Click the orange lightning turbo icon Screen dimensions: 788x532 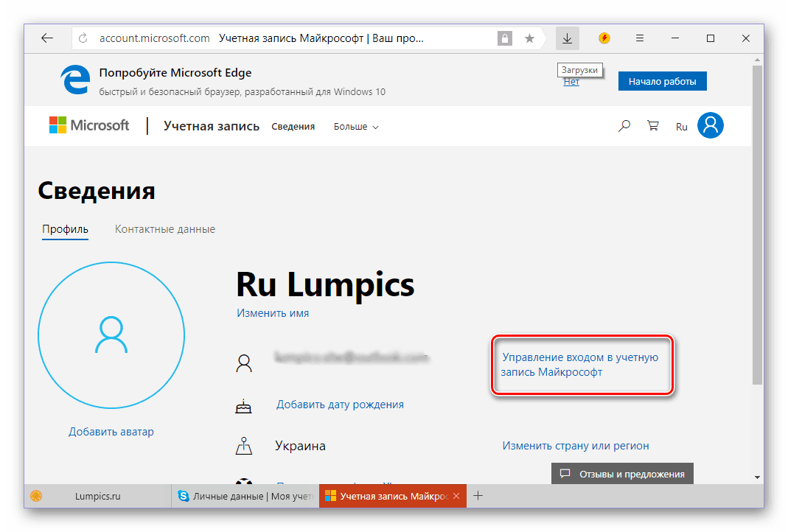click(x=604, y=38)
